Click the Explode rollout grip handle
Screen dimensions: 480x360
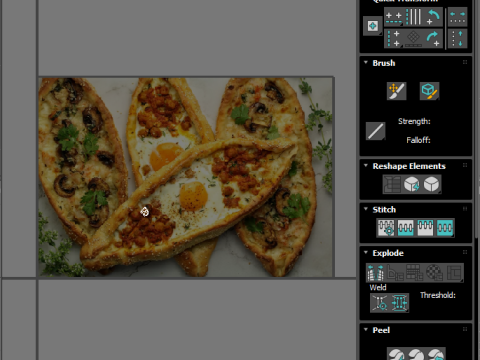(x=465, y=252)
